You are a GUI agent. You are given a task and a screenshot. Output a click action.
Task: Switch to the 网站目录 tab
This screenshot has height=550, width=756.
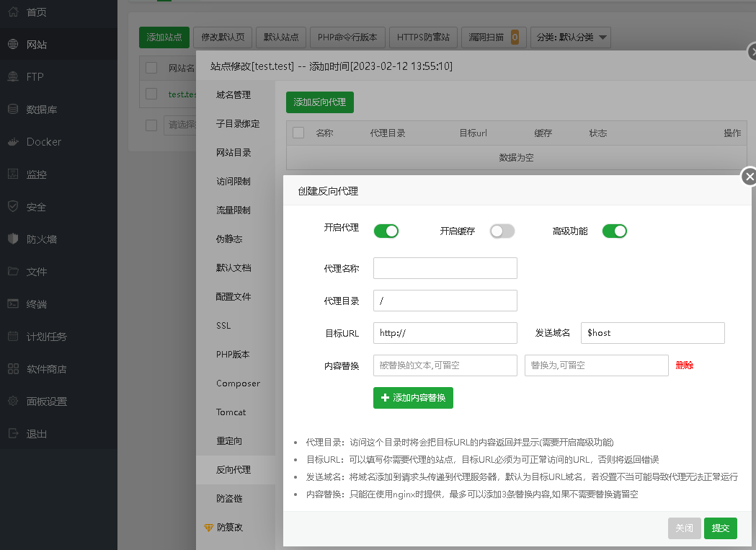[234, 152]
